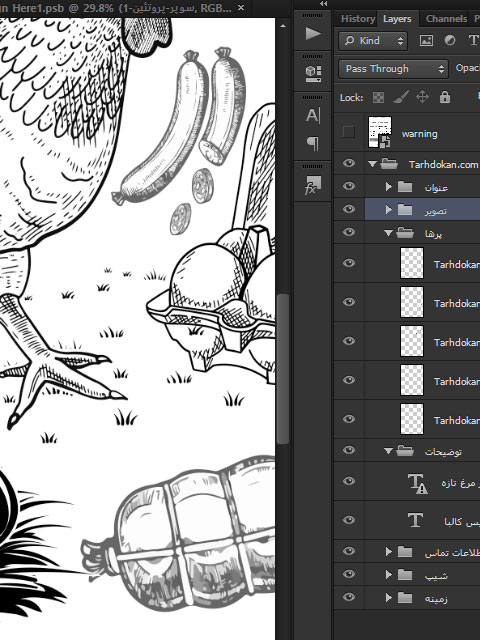Click folder icon of پرها group
The width and height of the screenshot is (480, 640).
[405, 233]
